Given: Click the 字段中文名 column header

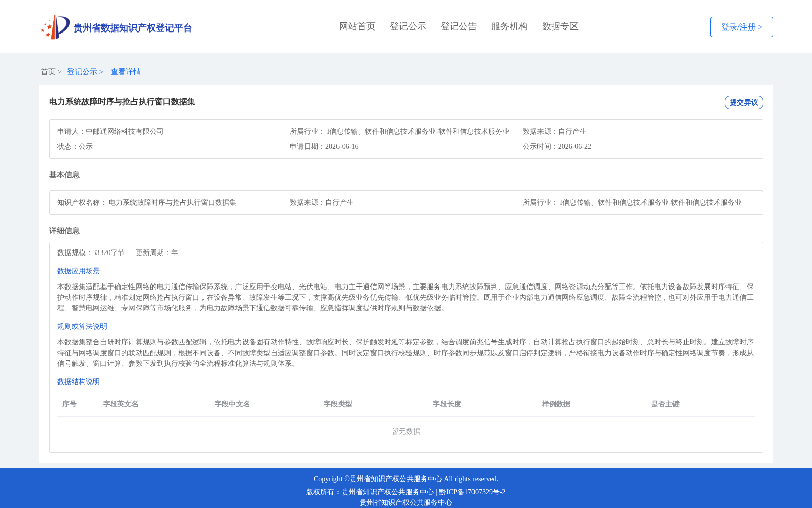Looking at the screenshot, I should click(232, 404).
